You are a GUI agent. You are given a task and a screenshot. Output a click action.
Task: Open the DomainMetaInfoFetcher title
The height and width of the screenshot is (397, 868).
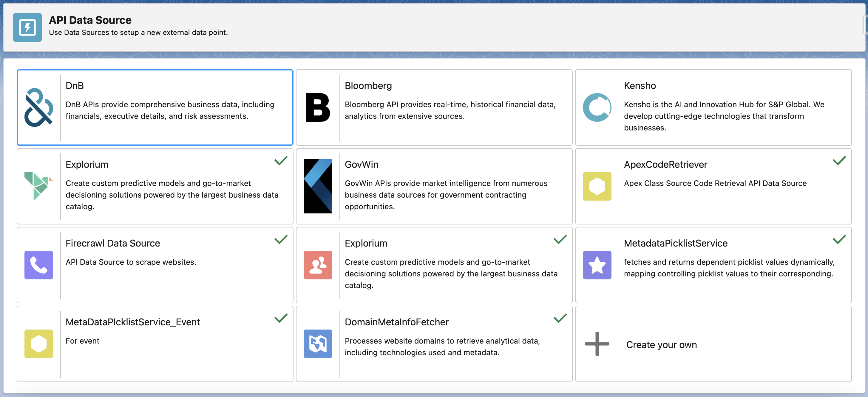tap(397, 322)
